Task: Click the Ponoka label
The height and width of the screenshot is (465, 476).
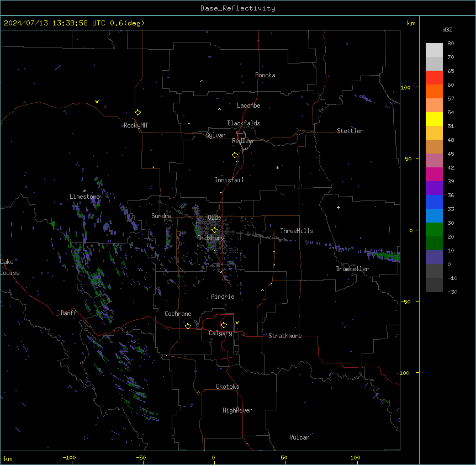Action: point(265,75)
